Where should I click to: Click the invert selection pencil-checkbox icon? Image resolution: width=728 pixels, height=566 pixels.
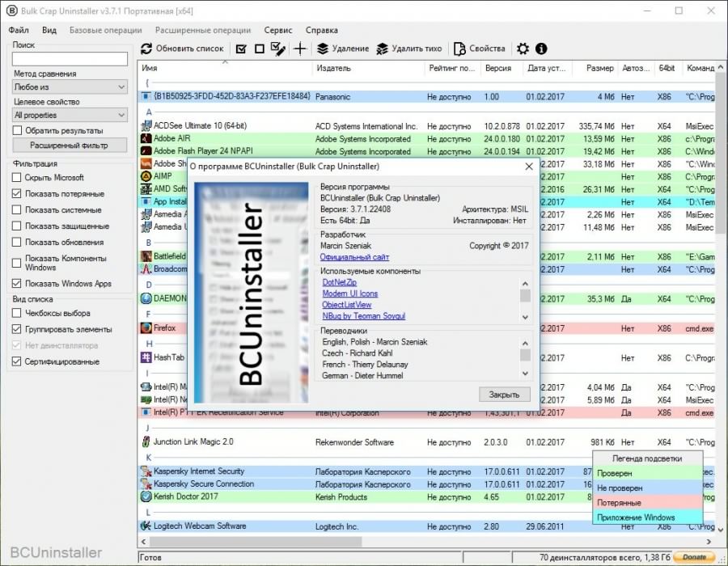278,49
